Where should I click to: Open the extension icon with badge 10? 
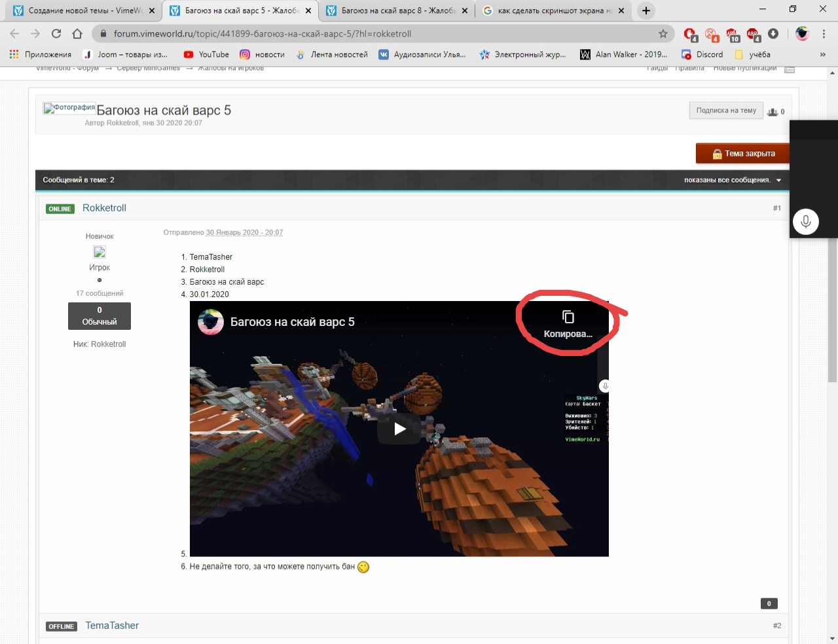[x=733, y=35]
